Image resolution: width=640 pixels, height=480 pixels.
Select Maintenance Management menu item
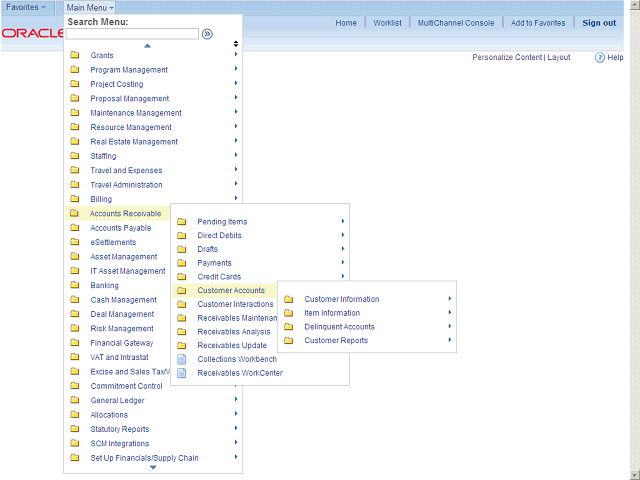(x=136, y=113)
